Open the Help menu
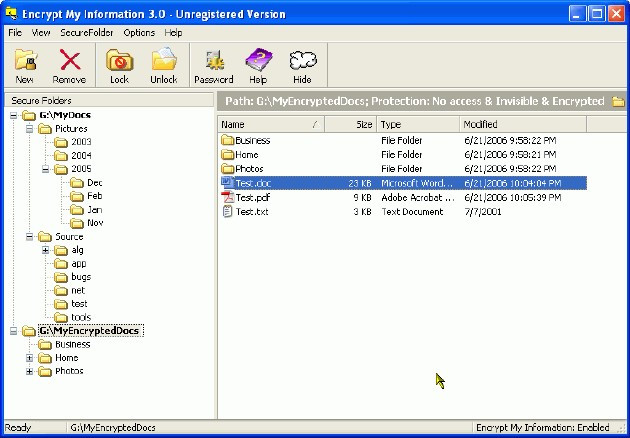This screenshot has height=438, width=630. [173, 33]
